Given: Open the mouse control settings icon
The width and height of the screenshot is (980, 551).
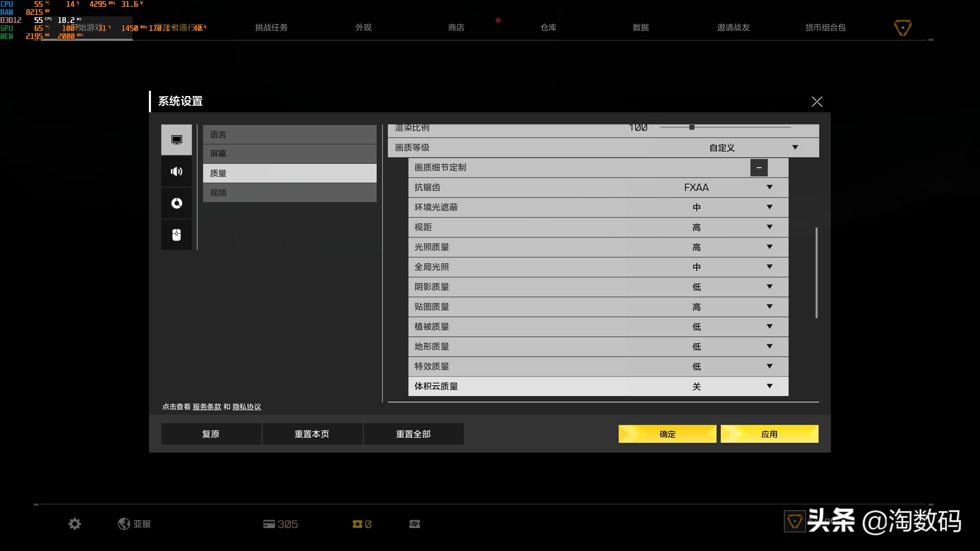Looking at the screenshot, I should click(176, 235).
